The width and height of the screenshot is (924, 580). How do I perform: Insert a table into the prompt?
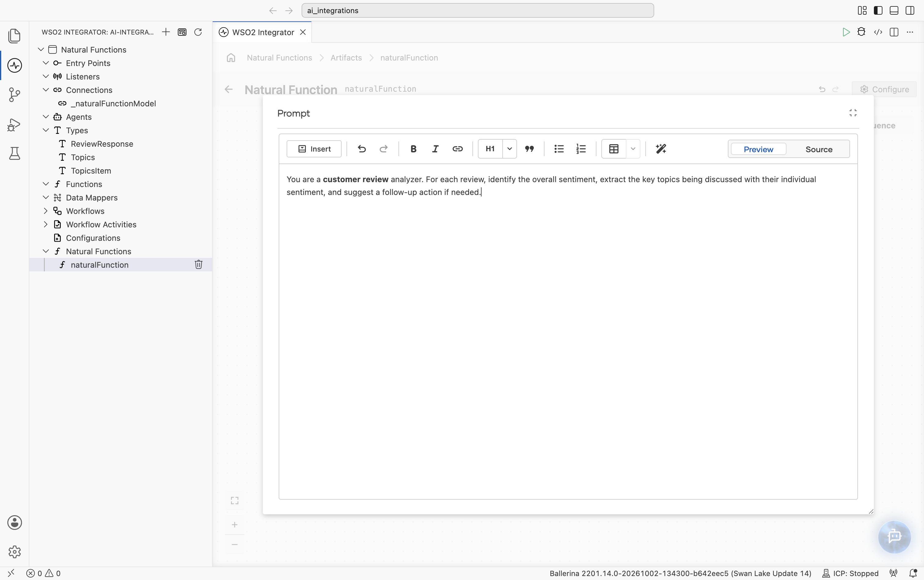tap(614, 149)
